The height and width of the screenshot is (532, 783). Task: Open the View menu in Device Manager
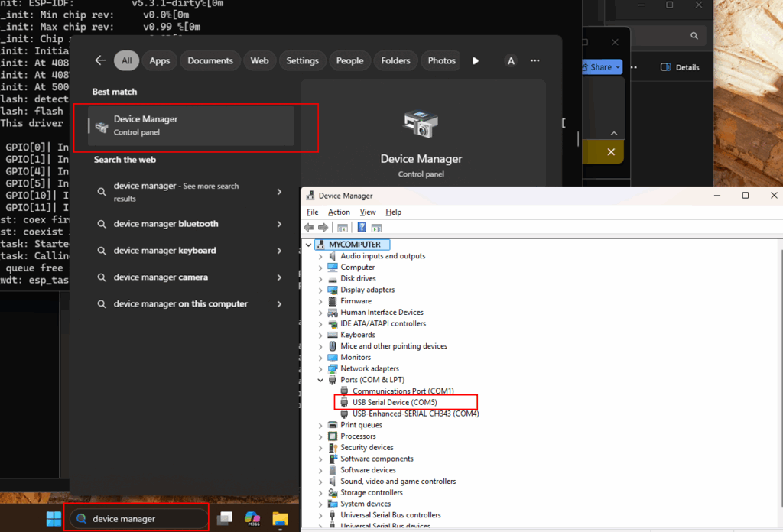pyautogui.click(x=368, y=212)
